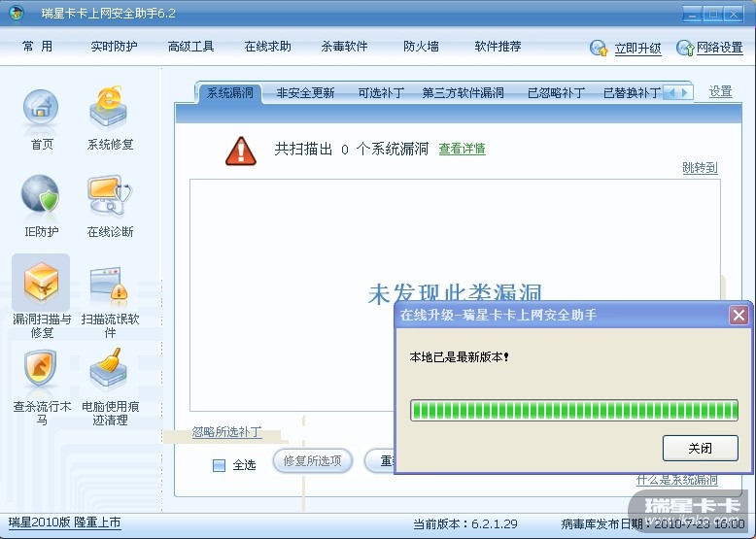
Task: Switch to the 第三方软件漏洞 tab
Action: point(463,93)
